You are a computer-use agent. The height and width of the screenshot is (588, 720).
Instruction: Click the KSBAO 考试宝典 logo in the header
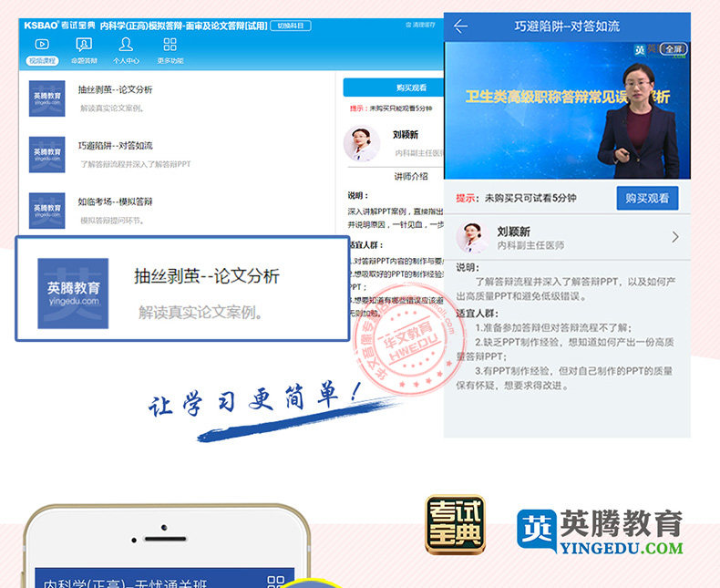point(59,26)
